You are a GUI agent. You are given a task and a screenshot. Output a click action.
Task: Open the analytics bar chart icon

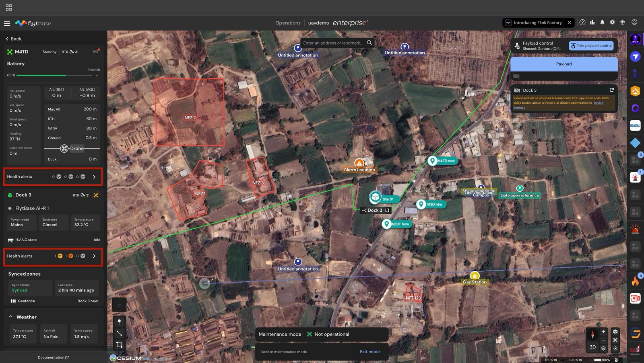(592, 23)
